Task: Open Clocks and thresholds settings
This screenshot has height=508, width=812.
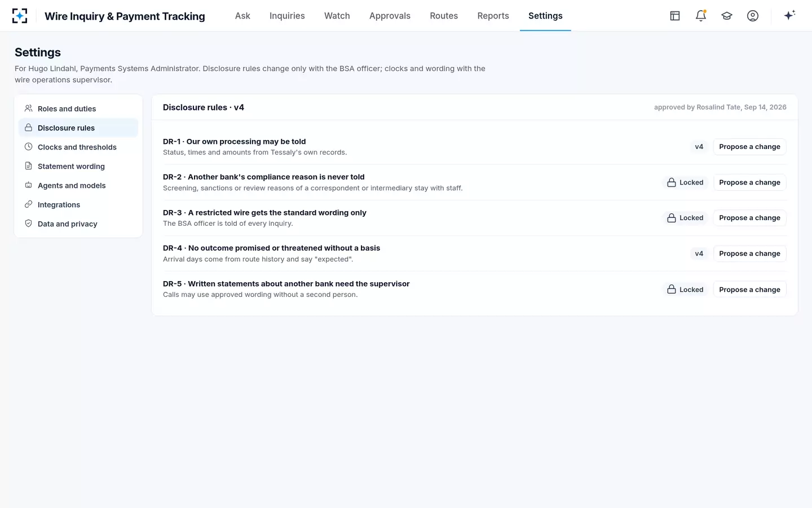Action: point(78,147)
